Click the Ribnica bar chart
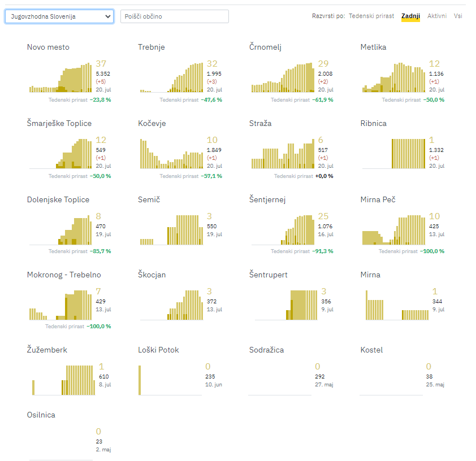476x461 pixels. point(393,154)
